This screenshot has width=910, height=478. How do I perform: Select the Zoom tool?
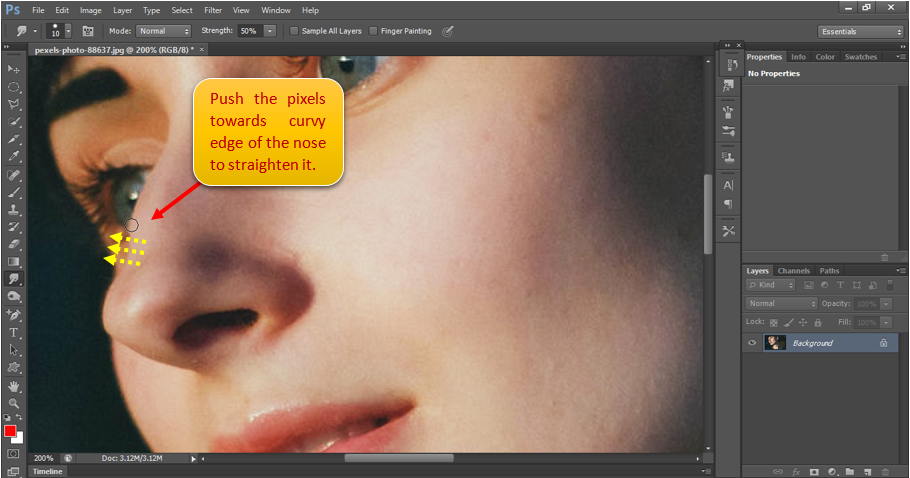[x=13, y=403]
